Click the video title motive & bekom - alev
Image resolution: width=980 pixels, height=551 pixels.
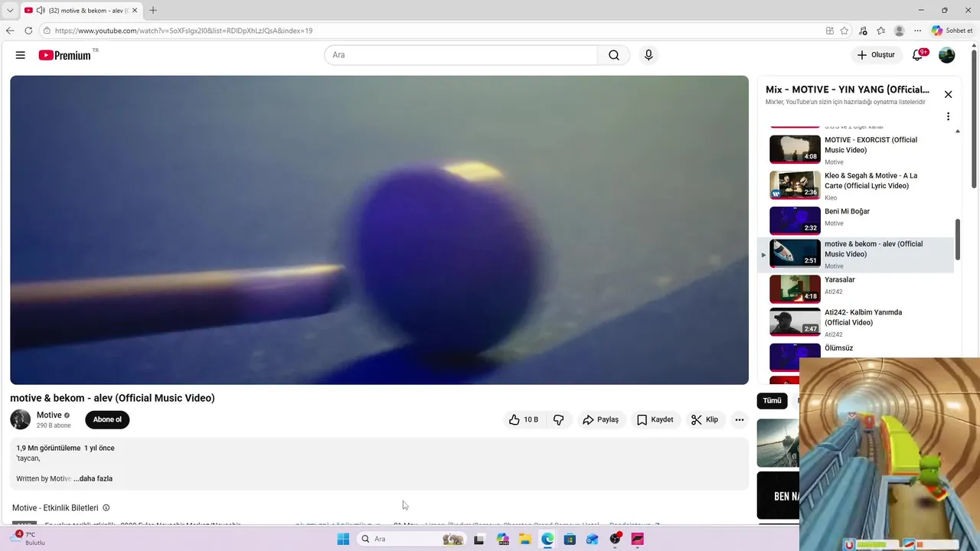[113, 398]
